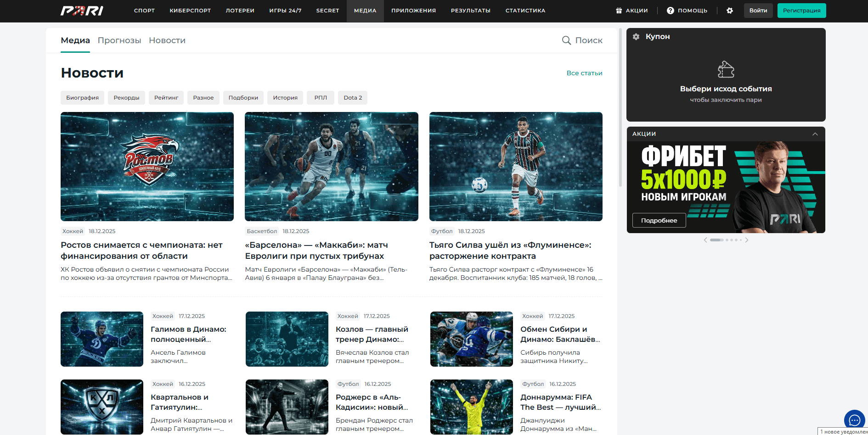Click the Помощь question mark icon
The image size is (868, 435).
pos(670,11)
